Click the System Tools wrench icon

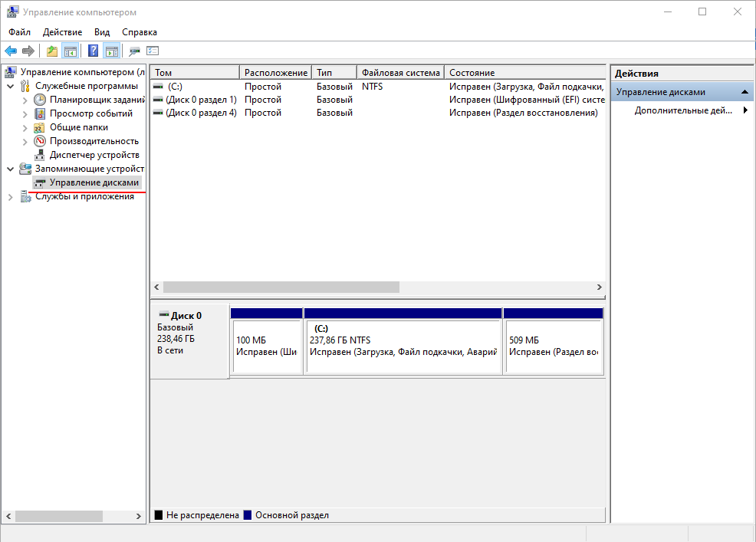tap(25, 87)
